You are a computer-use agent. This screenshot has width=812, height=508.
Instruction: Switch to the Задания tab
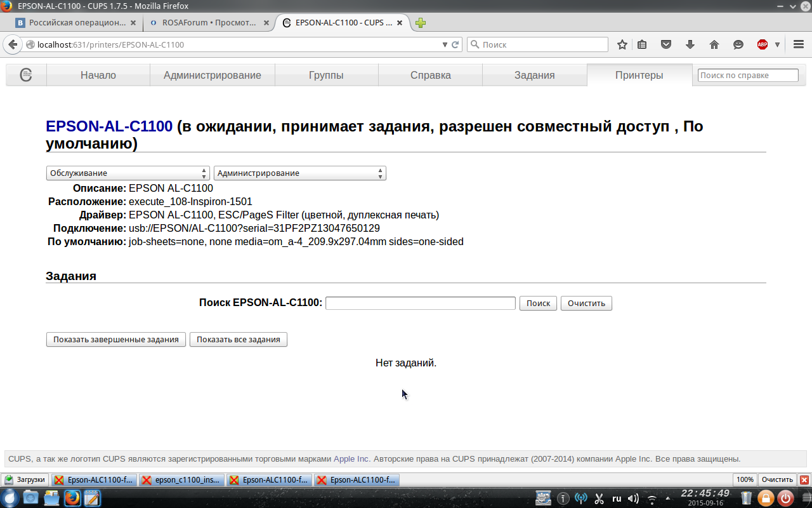(535, 75)
